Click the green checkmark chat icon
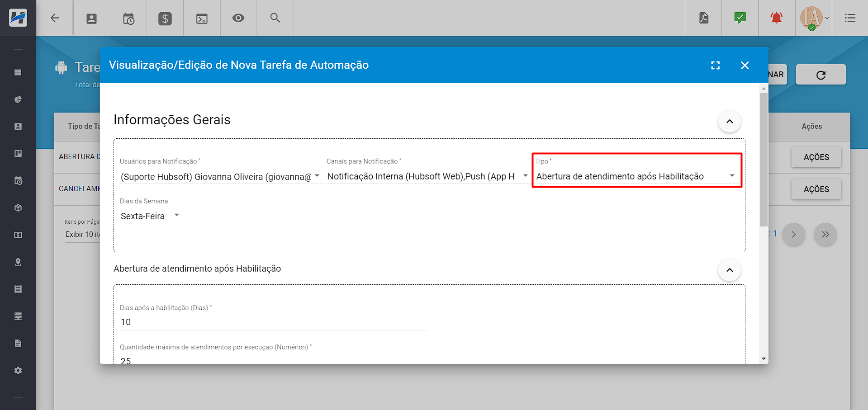Image resolution: width=868 pixels, height=410 pixels. click(x=740, y=18)
